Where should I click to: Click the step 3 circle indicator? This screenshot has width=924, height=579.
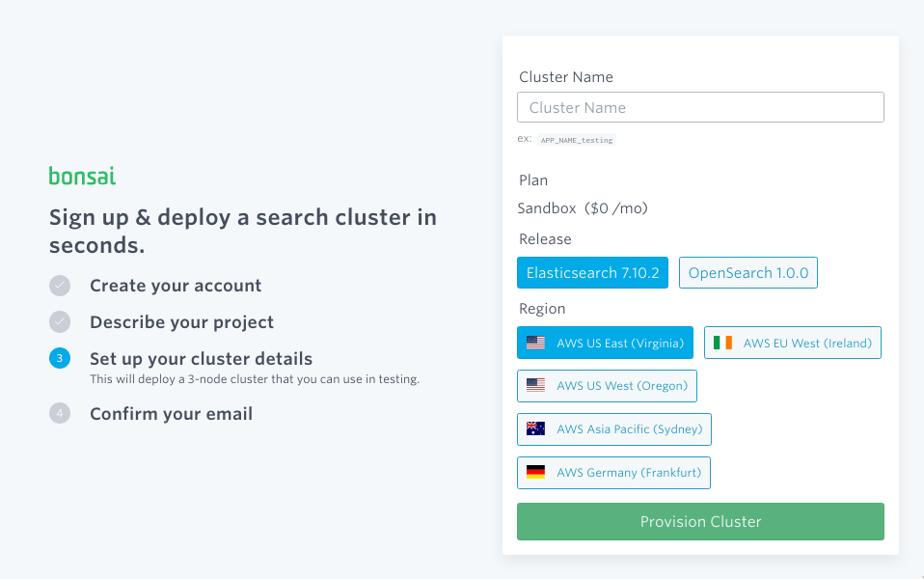click(x=60, y=358)
